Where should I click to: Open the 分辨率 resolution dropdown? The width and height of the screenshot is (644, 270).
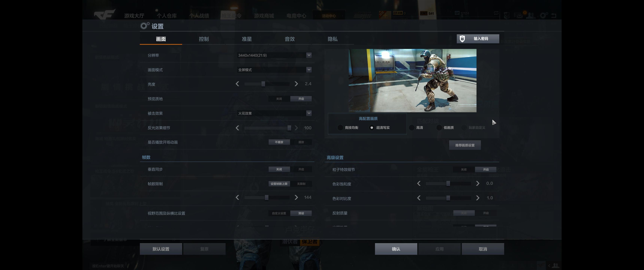point(274,55)
